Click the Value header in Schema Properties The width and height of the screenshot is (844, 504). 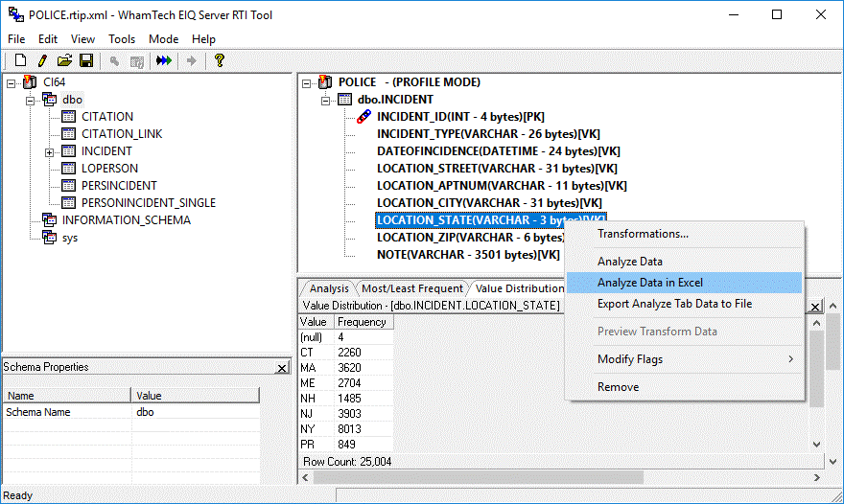195,396
